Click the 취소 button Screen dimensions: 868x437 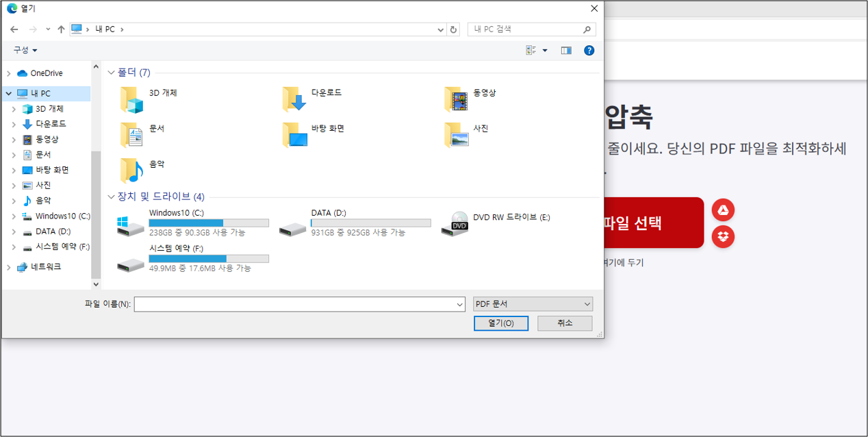click(564, 323)
